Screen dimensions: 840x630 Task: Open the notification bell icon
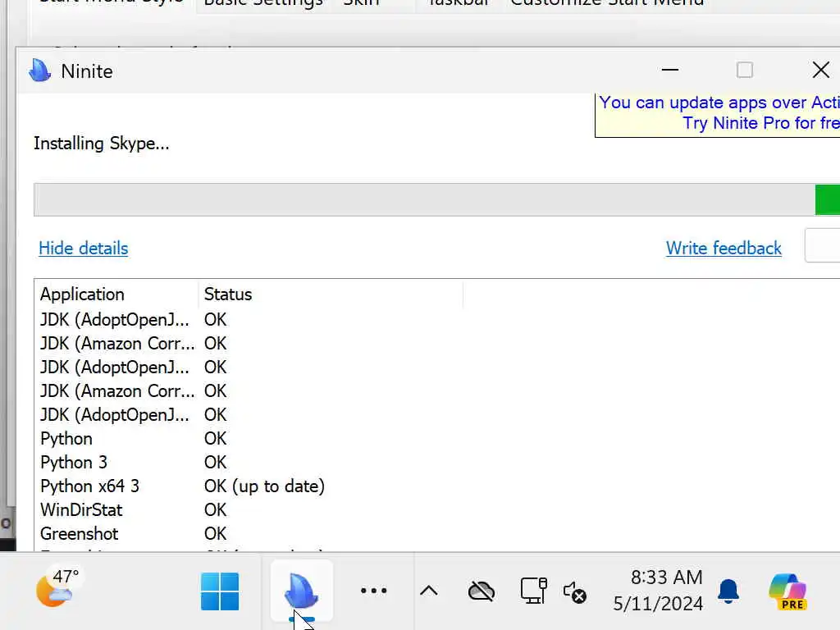(728, 591)
